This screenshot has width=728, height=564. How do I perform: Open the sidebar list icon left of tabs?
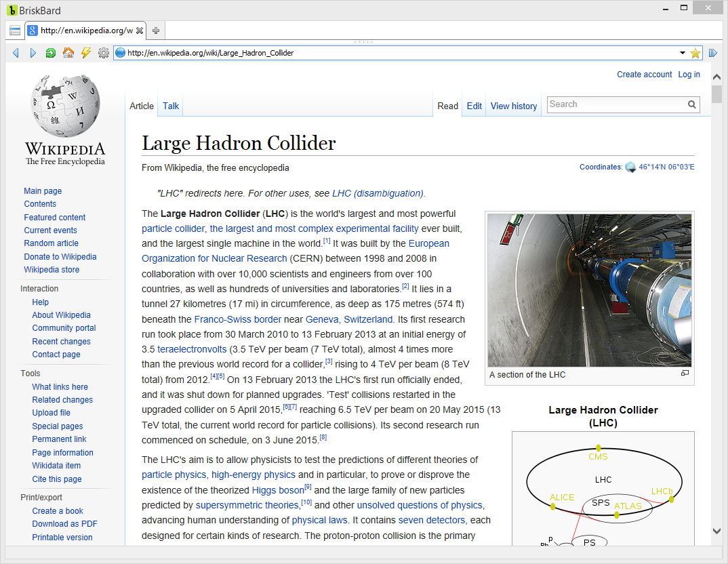tap(15, 31)
